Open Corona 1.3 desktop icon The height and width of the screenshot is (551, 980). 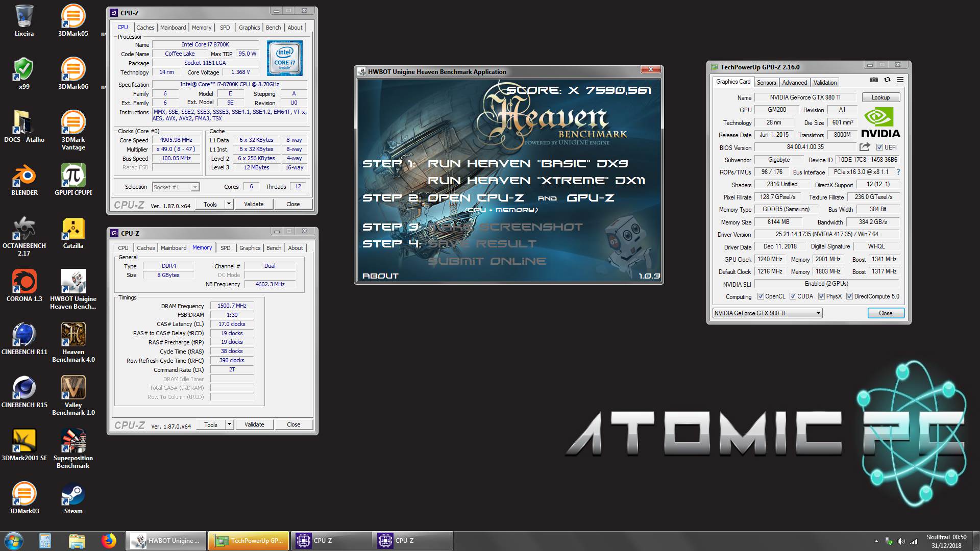(24, 286)
